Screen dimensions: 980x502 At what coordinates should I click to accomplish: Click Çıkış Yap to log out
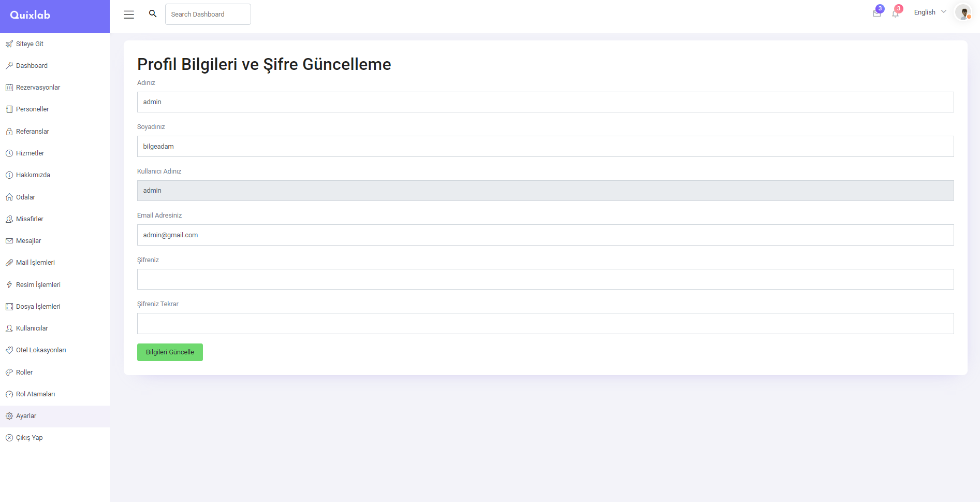click(x=29, y=438)
